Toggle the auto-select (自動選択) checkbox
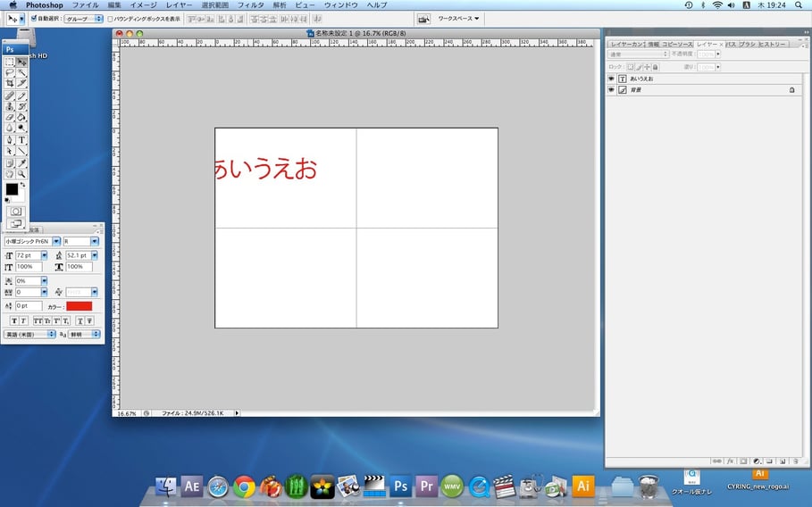Screen dimensions: 812x507 [x=34, y=18]
